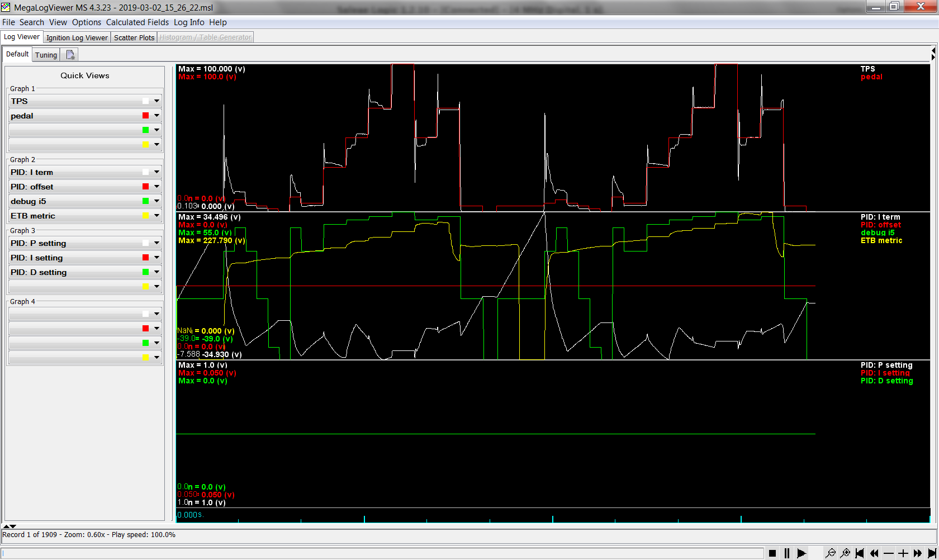Jump to the first log record
Viewport: 939px width, 560px height.
(860, 553)
